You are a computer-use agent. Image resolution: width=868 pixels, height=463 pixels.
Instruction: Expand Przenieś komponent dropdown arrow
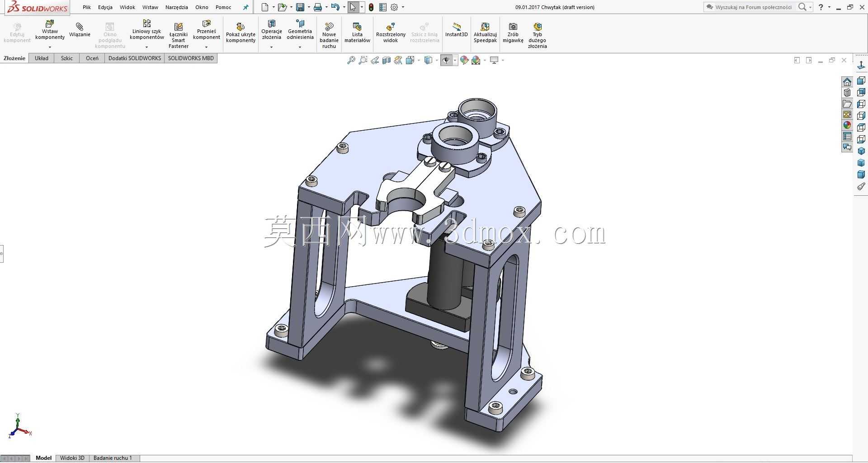pyautogui.click(x=206, y=47)
